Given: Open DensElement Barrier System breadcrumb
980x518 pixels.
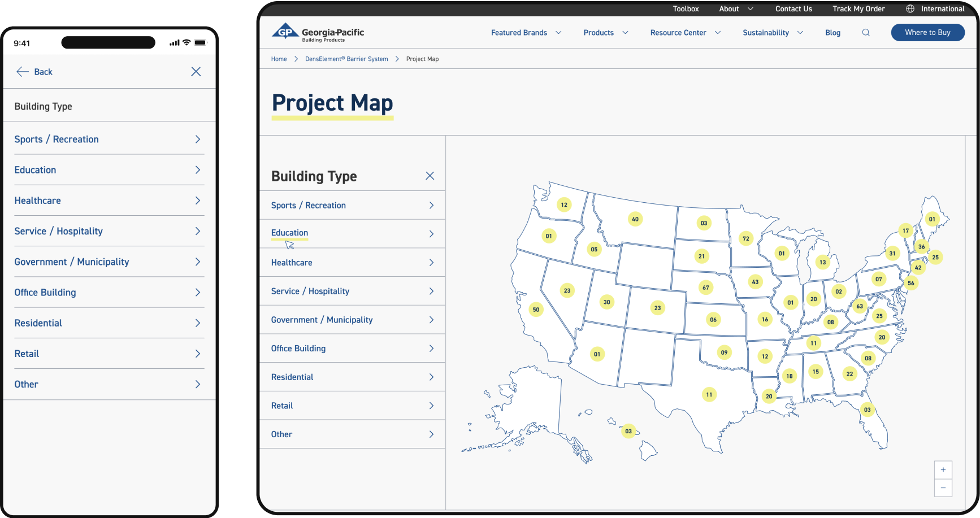Looking at the screenshot, I should click(x=346, y=59).
